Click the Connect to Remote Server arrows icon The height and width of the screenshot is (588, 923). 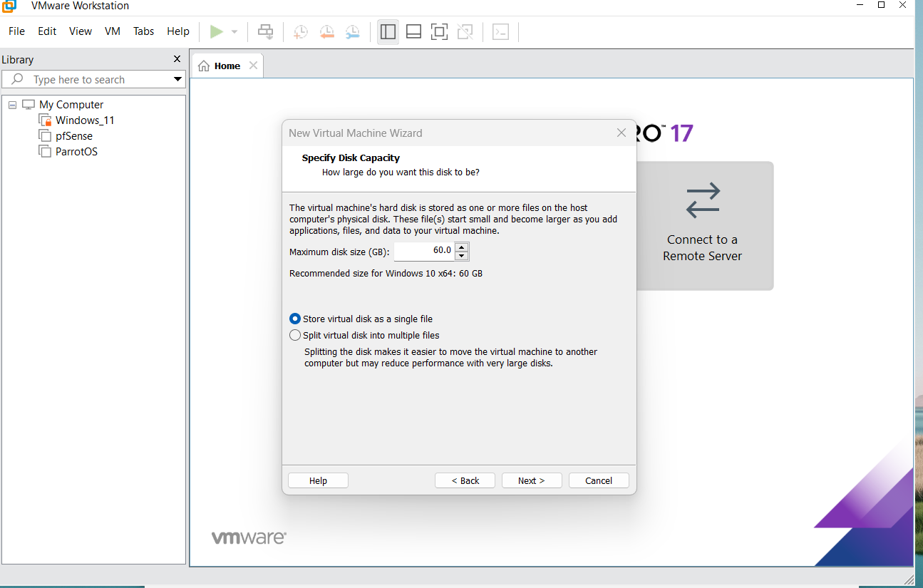703,200
